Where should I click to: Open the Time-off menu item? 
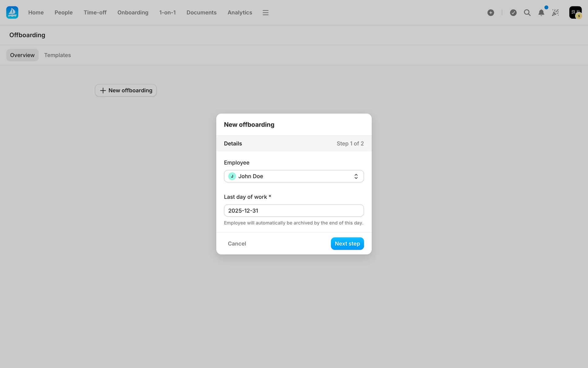95,13
